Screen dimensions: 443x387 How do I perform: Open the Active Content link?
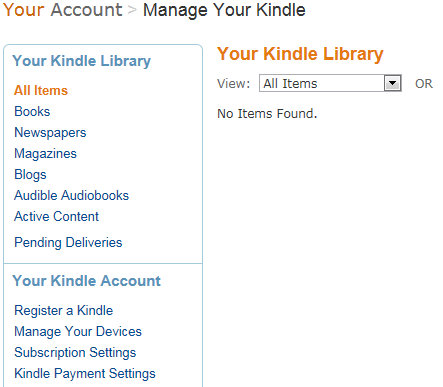(56, 216)
